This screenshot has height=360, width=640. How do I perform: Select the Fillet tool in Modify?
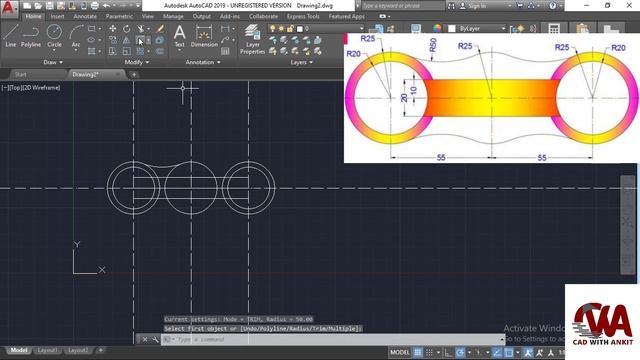pos(140,40)
